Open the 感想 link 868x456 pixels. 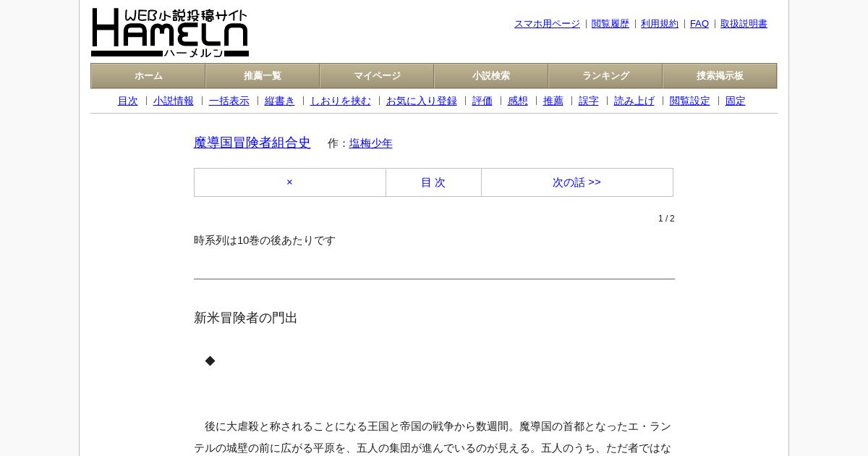tap(518, 101)
